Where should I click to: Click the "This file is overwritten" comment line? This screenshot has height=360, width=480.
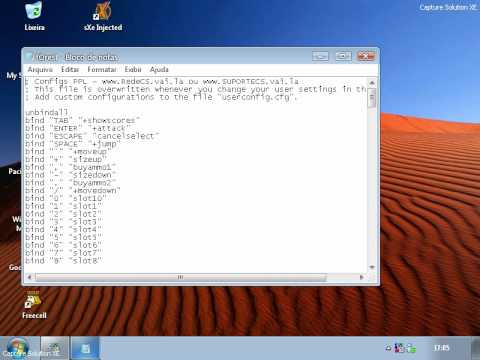click(x=196, y=89)
